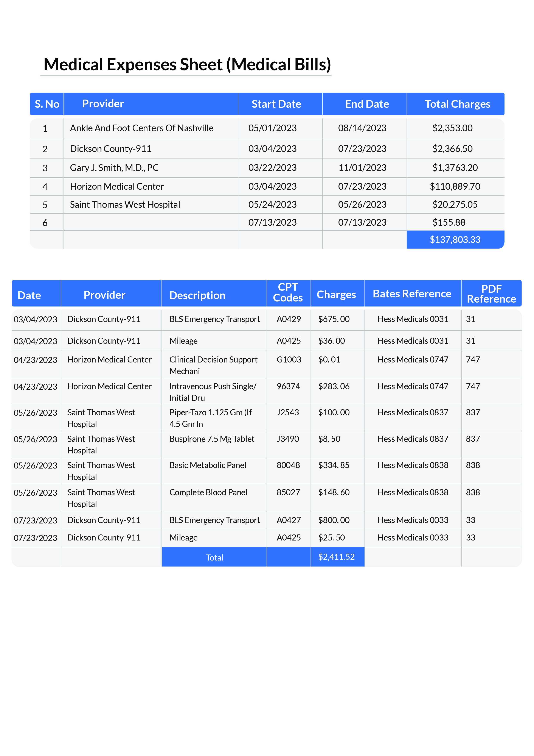The width and height of the screenshot is (534, 756).
Task: Click the title Medical Expenses Sheet (Medical Bills)
Action: click(187, 64)
